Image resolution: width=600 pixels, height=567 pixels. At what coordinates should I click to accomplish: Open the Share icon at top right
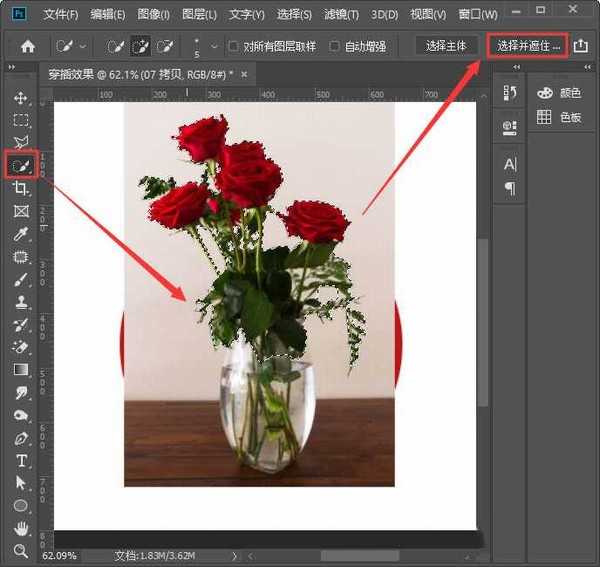(x=582, y=46)
